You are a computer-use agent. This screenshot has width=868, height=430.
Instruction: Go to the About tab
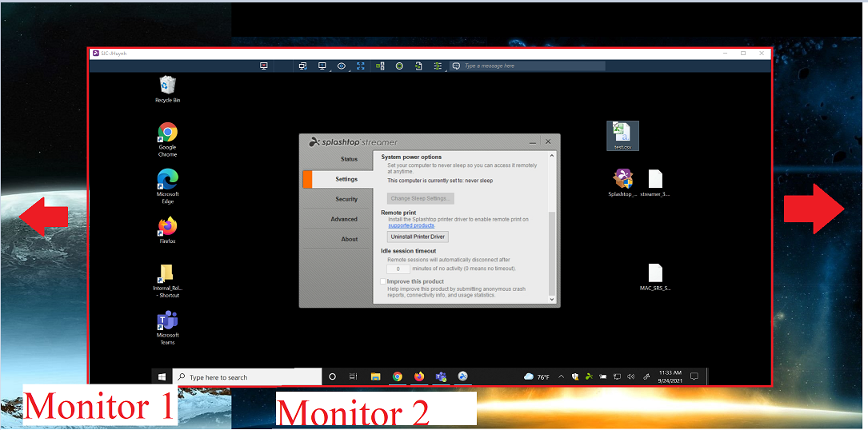337,239
